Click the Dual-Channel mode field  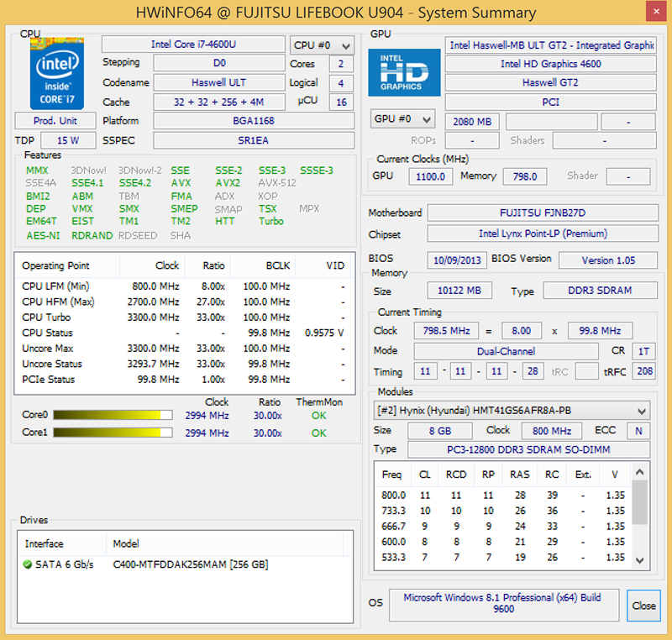pos(506,351)
